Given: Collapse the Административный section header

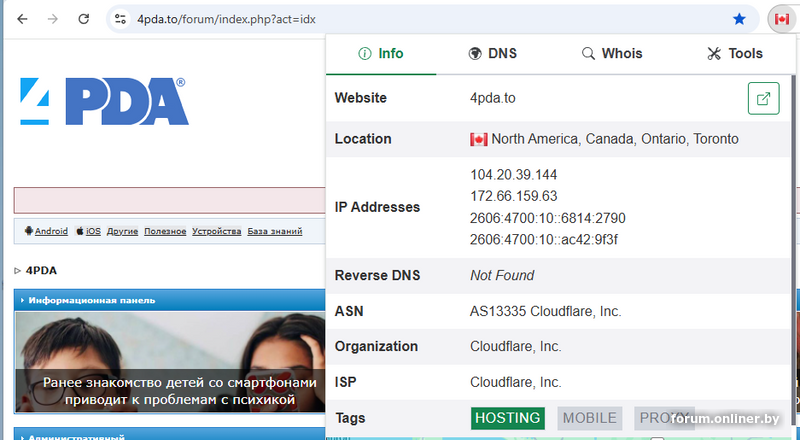Looking at the screenshot, I should point(169,436).
